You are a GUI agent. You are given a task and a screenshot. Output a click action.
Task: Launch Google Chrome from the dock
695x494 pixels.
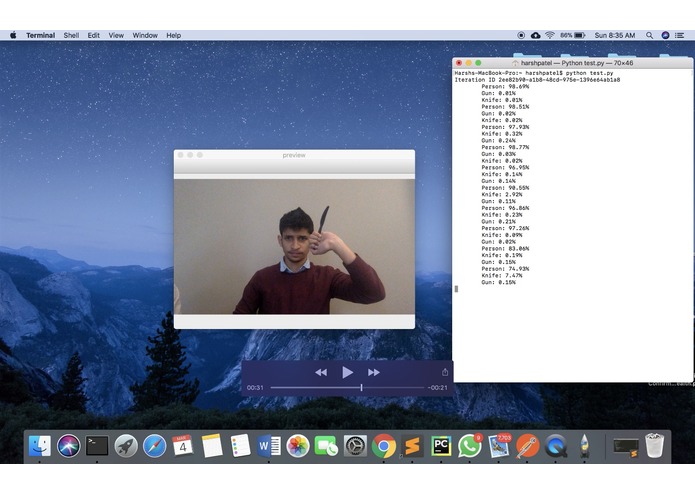tap(384, 446)
